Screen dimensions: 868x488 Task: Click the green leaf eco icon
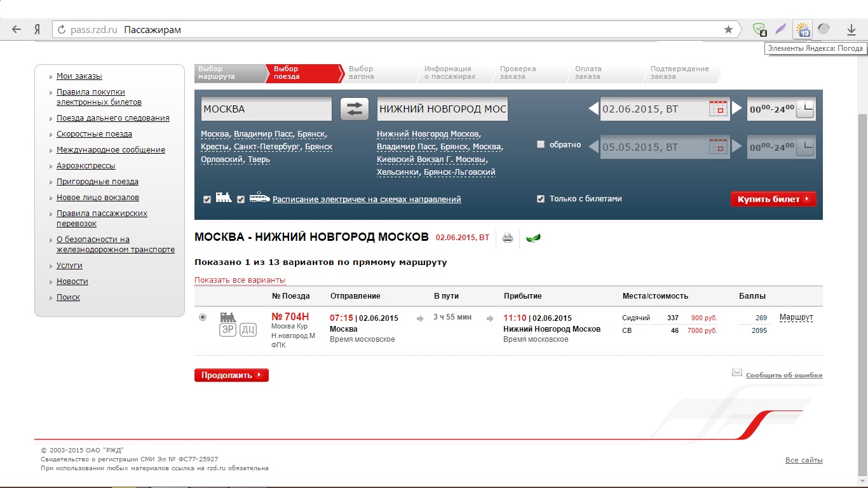click(x=533, y=238)
